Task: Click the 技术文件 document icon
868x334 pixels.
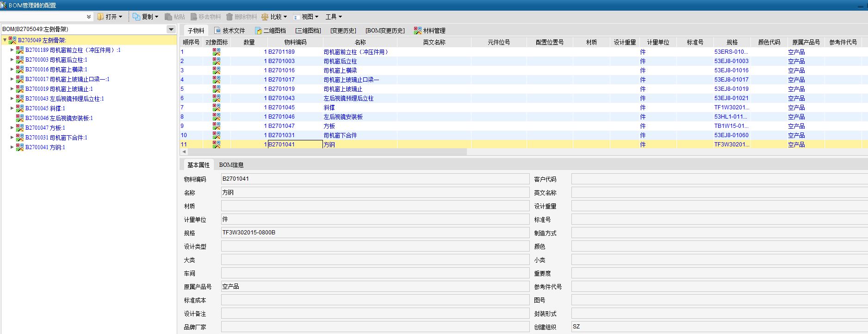Action: pyautogui.click(x=217, y=31)
